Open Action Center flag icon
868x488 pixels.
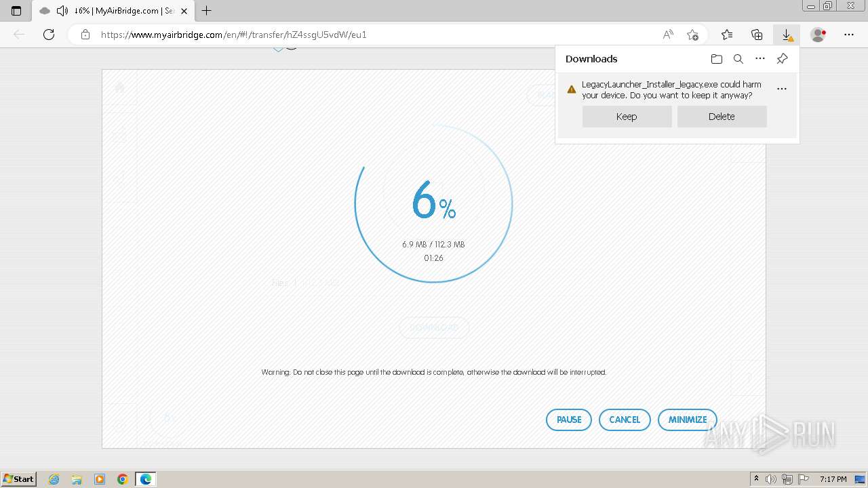pyautogui.click(x=804, y=479)
